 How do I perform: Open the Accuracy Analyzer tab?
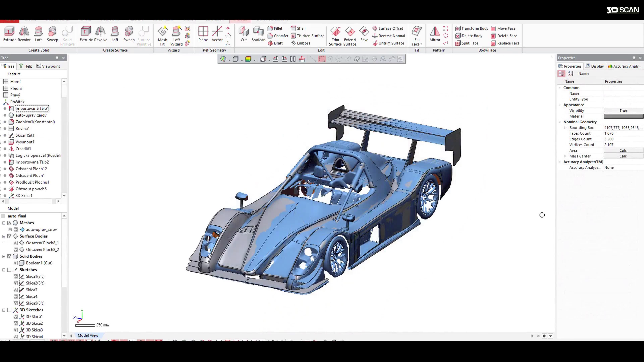(x=624, y=66)
